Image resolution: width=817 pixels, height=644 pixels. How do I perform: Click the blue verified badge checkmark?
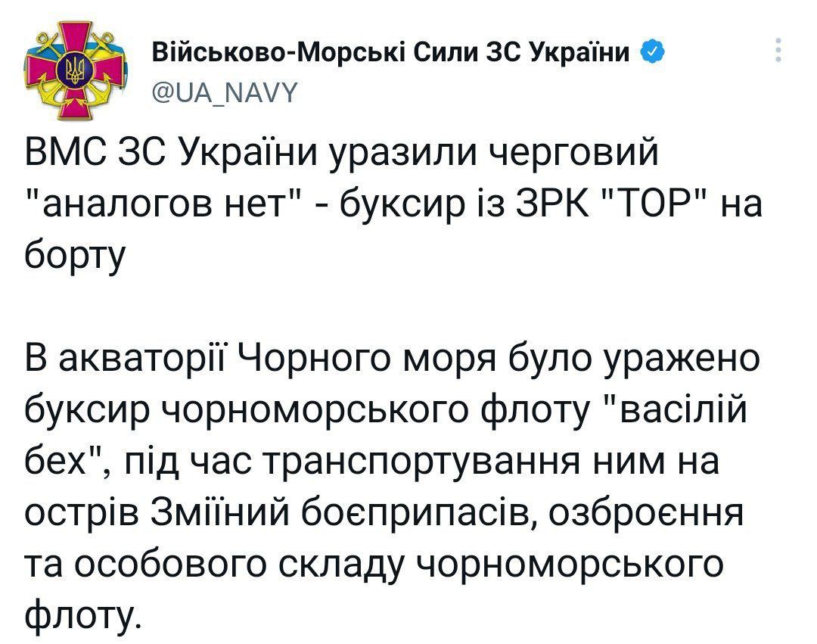654,52
